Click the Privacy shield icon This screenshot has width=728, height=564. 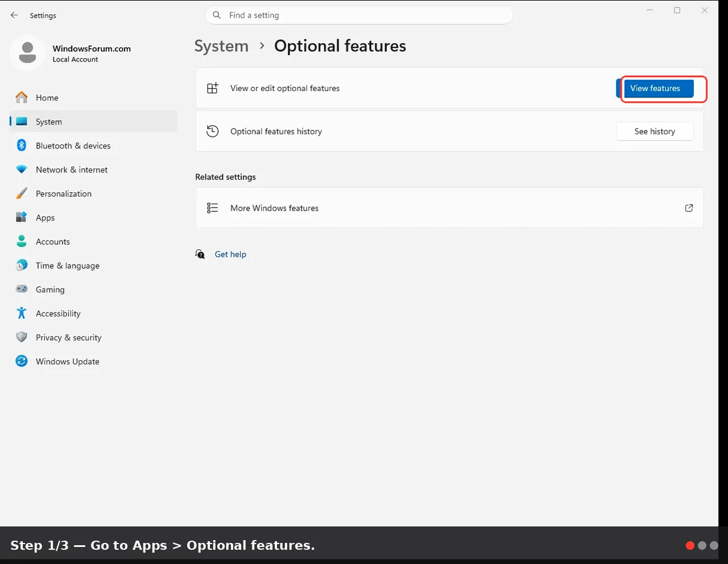[22, 337]
